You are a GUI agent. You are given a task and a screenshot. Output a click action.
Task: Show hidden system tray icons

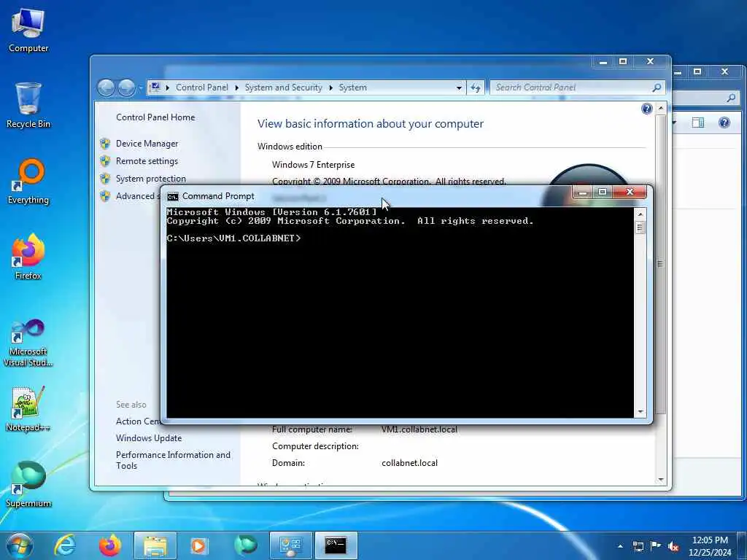pyautogui.click(x=620, y=546)
